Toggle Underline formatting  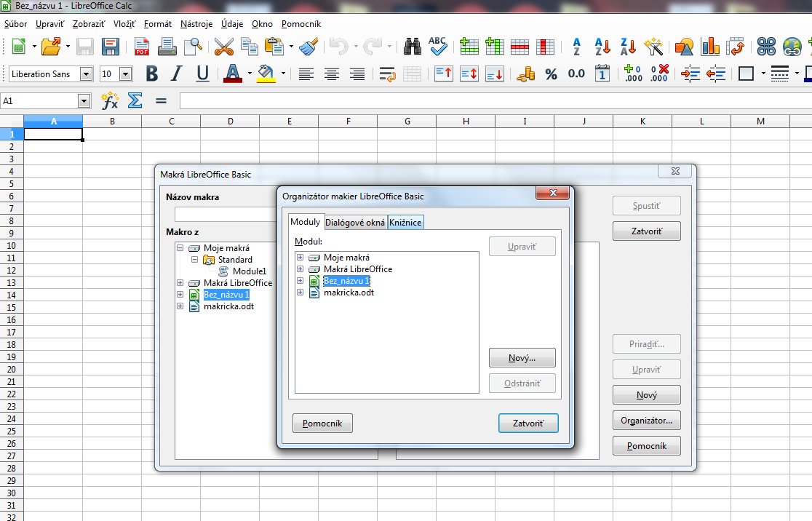tap(202, 73)
